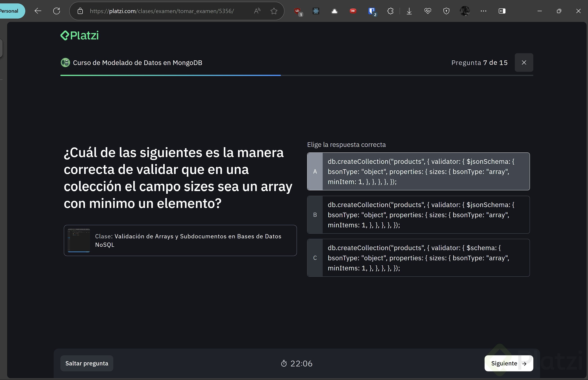Click the React DevTools extension icon
This screenshot has height=380, width=588.
[316, 11]
